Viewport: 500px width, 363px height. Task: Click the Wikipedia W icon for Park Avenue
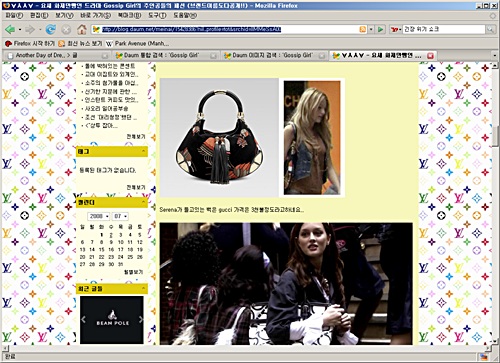109,44
